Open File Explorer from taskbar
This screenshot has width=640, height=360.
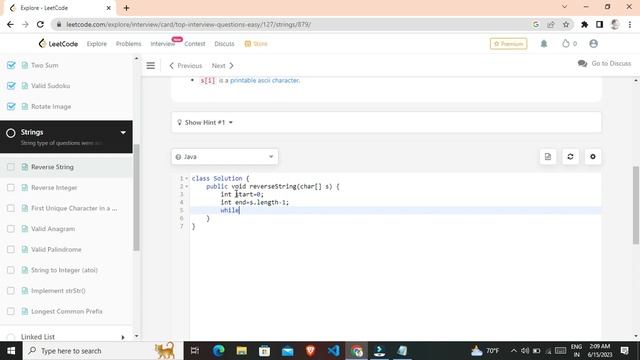242,351
